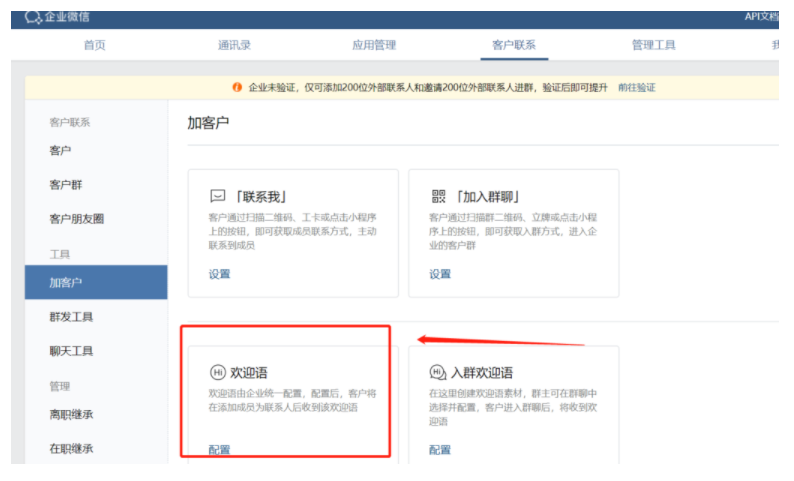Click the 欢迎语 Hi bubble icon

(218, 373)
